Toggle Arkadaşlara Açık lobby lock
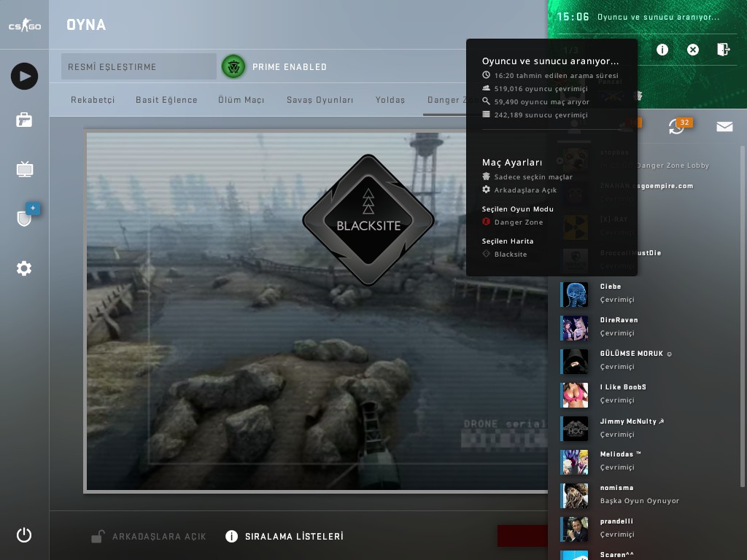 click(x=149, y=536)
